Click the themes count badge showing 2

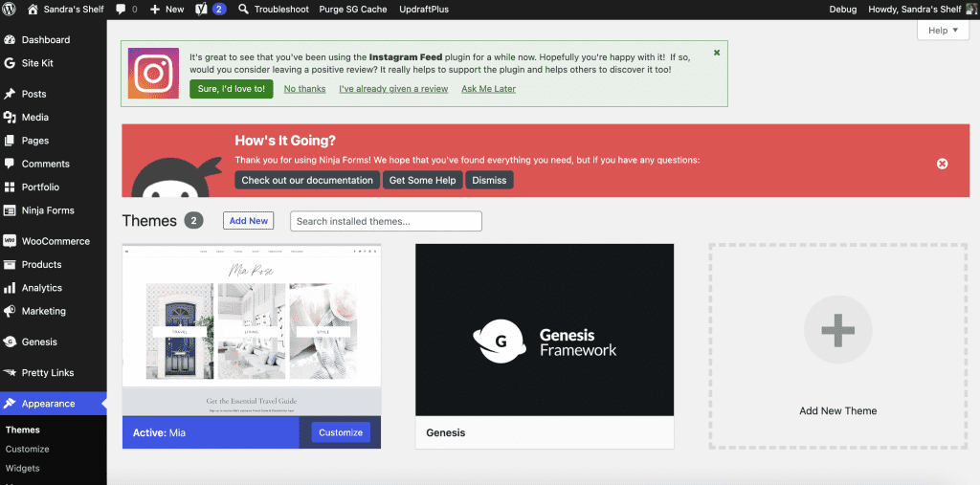[x=193, y=221]
